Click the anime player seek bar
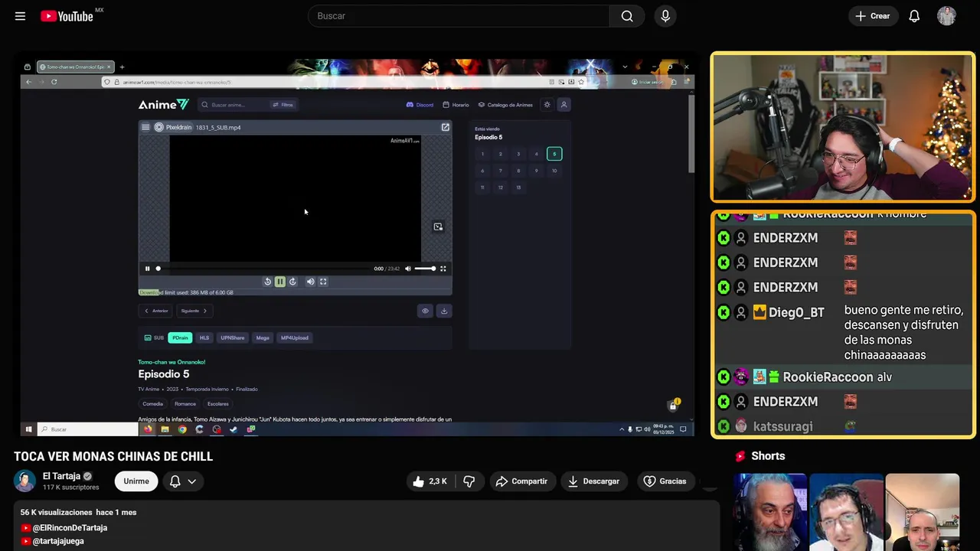 (264, 269)
